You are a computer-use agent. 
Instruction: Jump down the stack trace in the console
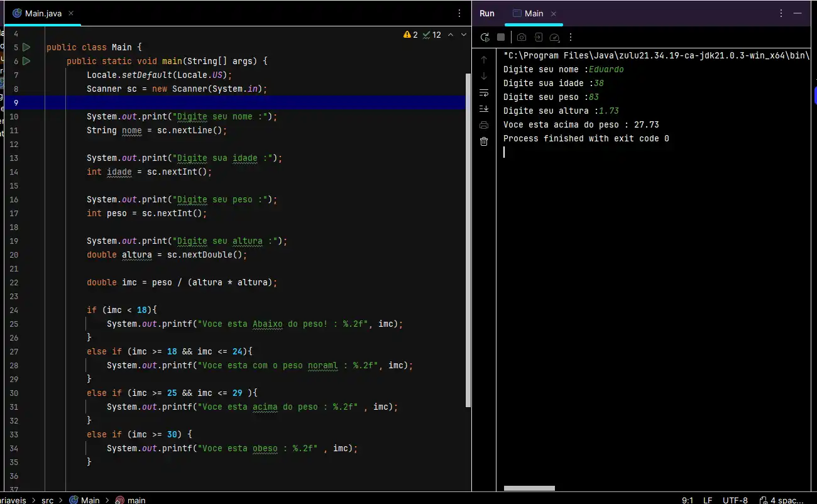click(484, 76)
